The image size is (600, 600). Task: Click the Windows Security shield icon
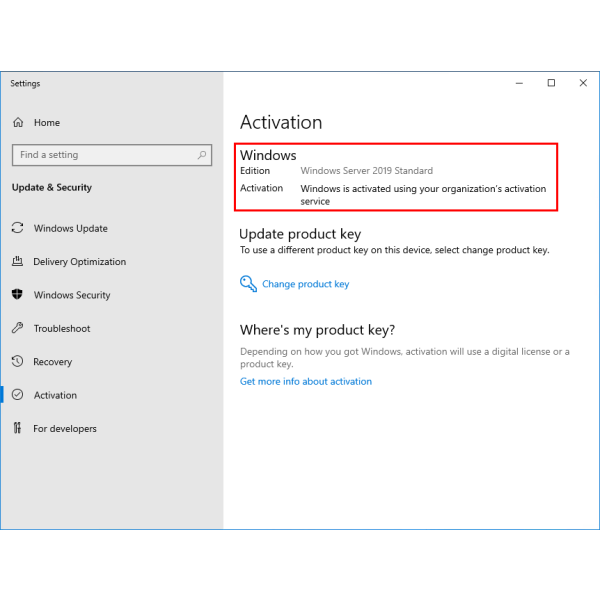coord(17,294)
